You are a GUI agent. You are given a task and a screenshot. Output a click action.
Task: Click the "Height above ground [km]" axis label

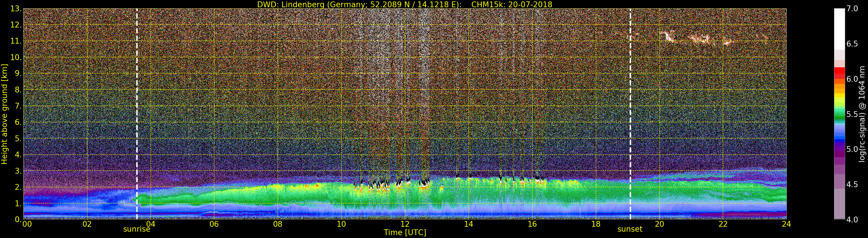click(4, 114)
